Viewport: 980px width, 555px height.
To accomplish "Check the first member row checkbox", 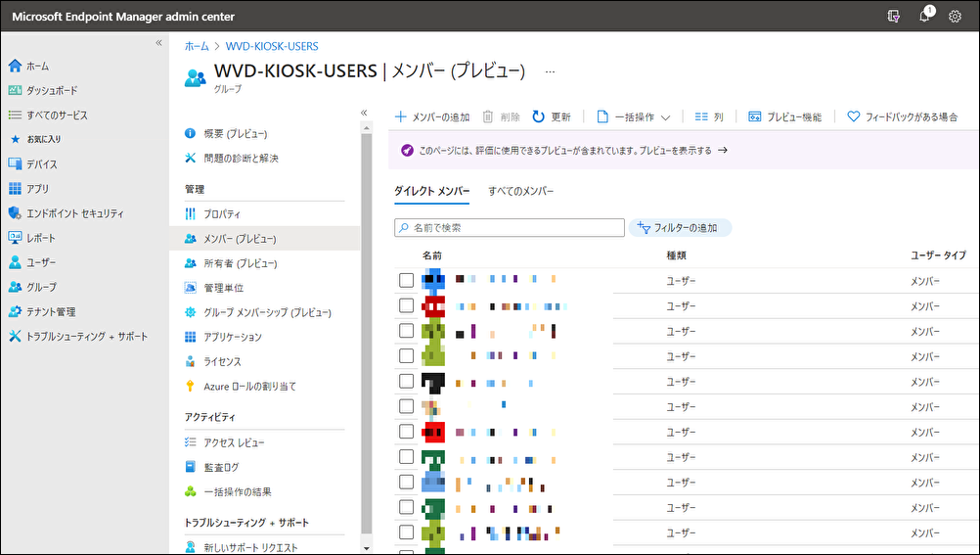I will pyautogui.click(x=406, y=280).
